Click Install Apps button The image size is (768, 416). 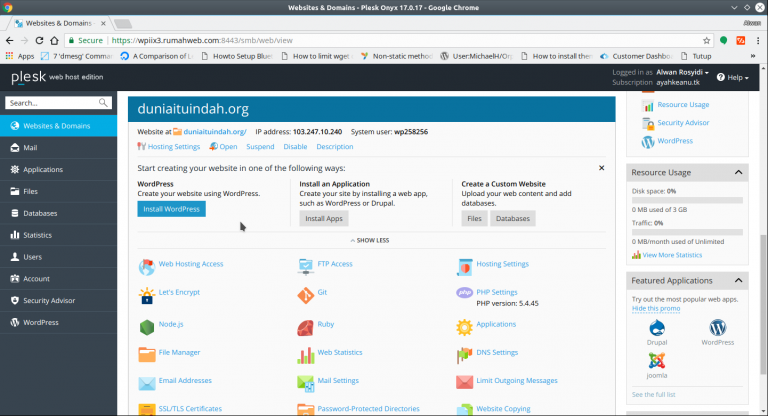pos(324,219)
